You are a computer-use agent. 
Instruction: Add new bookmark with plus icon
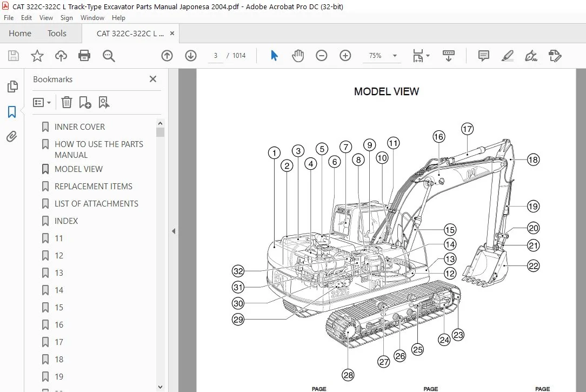click(85, 102)
